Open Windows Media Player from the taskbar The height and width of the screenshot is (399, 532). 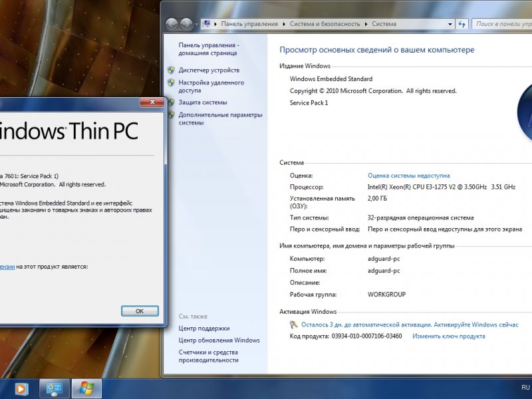tap(21, 388)
